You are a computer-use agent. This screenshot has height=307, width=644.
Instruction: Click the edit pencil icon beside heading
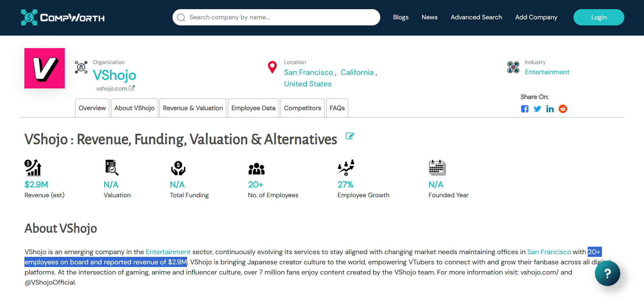click(350, 136)
